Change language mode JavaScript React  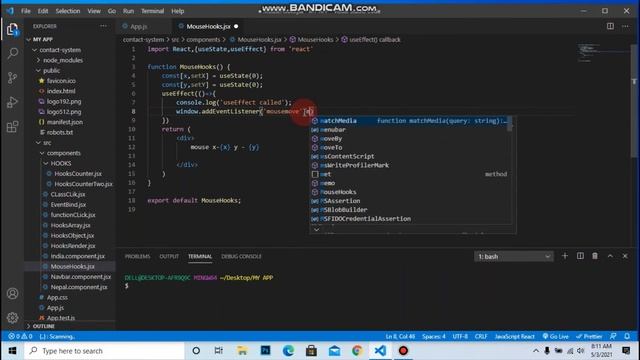[514, 336]
